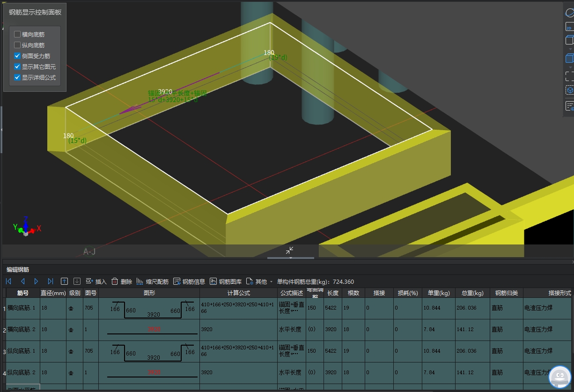Click the straight bar shape in 纵向底筋.2 row
Viewport: 574px width, 392px height.
pyautogui.click(x=149, y=373)
